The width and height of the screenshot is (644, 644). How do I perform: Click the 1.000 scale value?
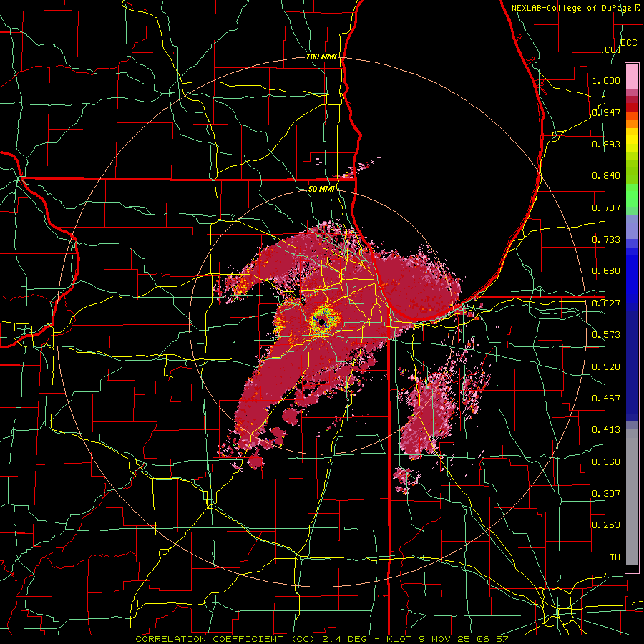[606, 80]
